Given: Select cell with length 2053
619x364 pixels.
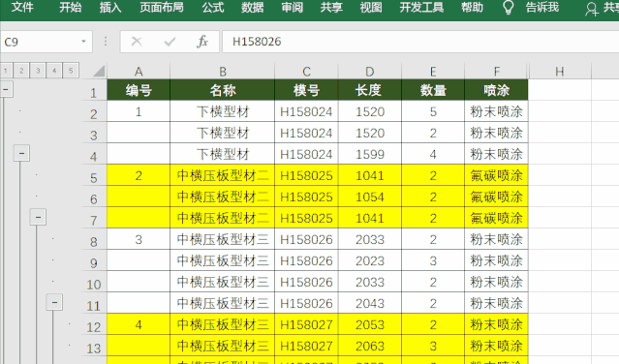Looking at the screenshot, I should [370, 324].
